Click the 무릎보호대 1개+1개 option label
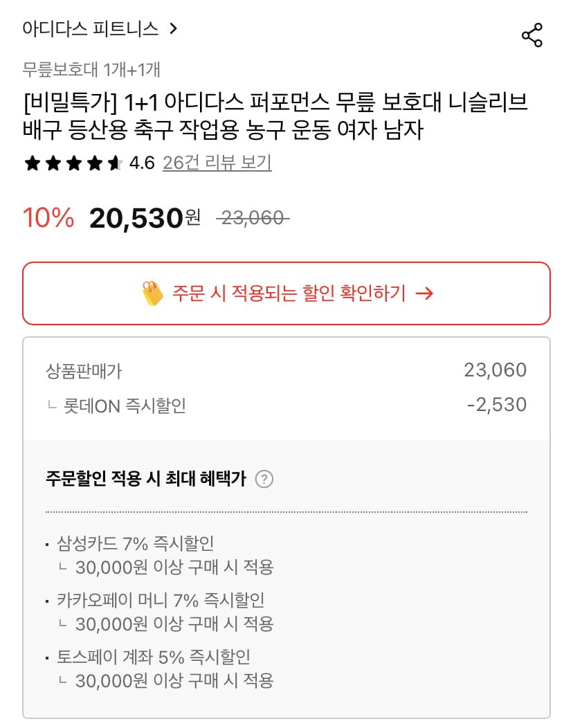The image size is (573, 728). coord(91,70)
